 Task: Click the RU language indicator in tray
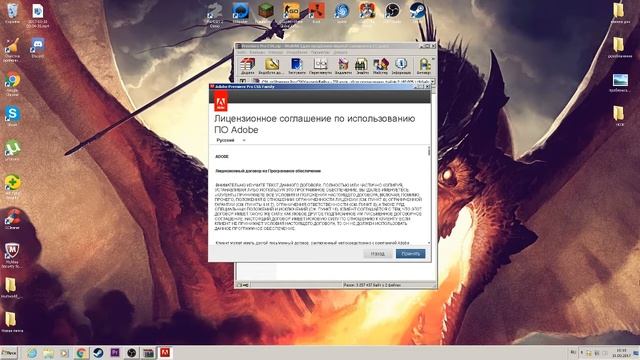(573, 352)
